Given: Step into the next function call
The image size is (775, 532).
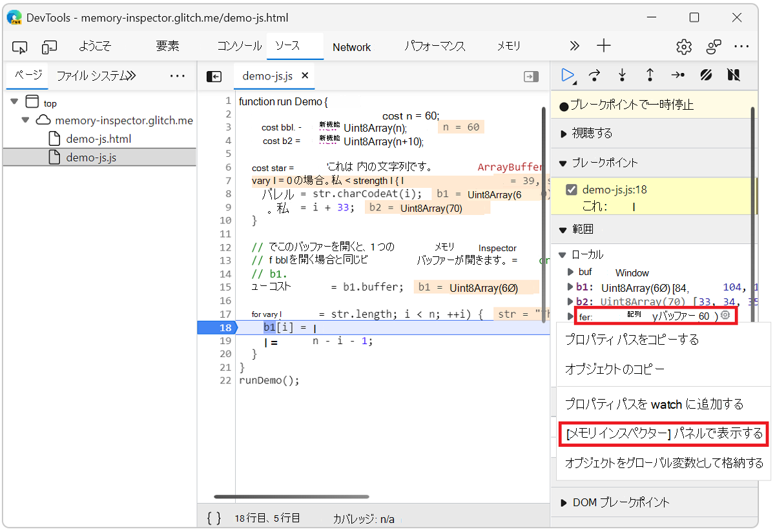Looking at the screenshot, I should (x=621, y=76).
